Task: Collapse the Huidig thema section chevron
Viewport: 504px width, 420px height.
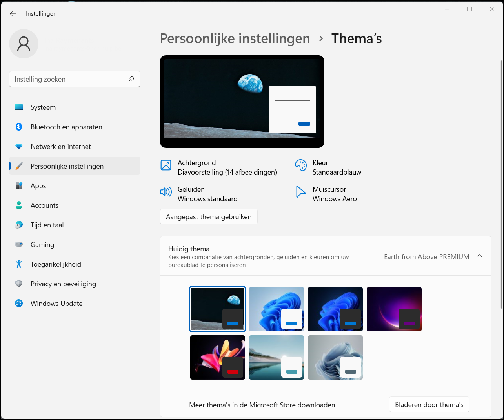Action: click(x=479, y=256)
